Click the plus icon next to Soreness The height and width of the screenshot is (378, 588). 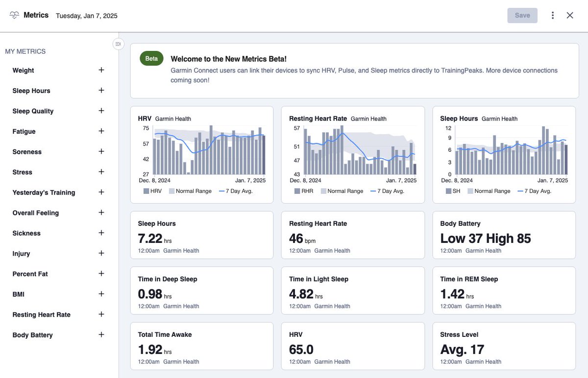click(x=101, y=152)
